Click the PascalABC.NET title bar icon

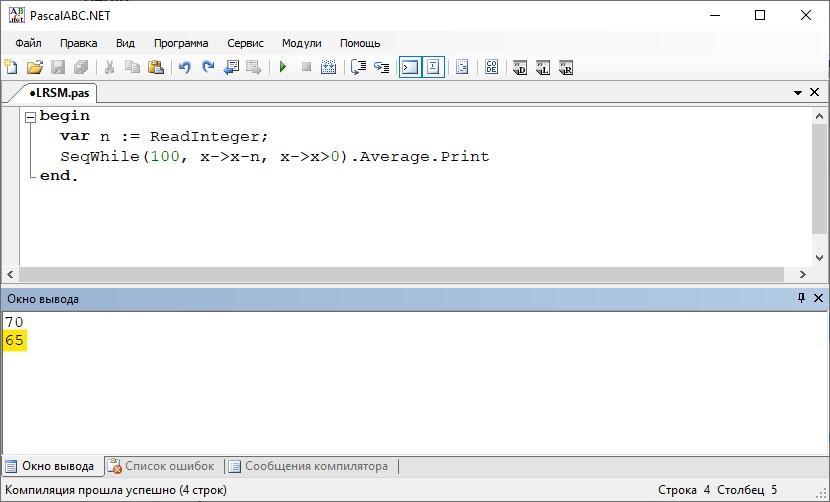[16, 15]
